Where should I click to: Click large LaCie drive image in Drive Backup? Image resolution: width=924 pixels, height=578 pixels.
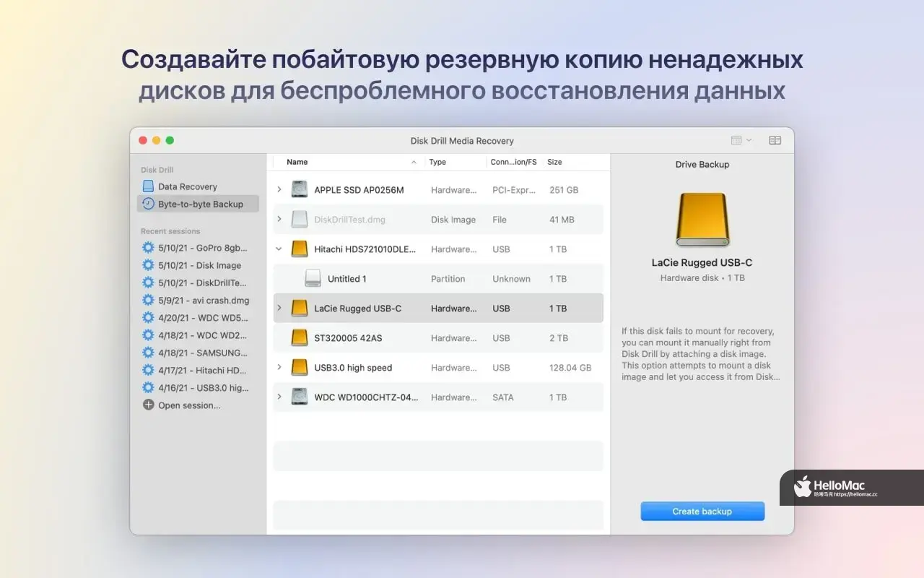pos(702,219)
